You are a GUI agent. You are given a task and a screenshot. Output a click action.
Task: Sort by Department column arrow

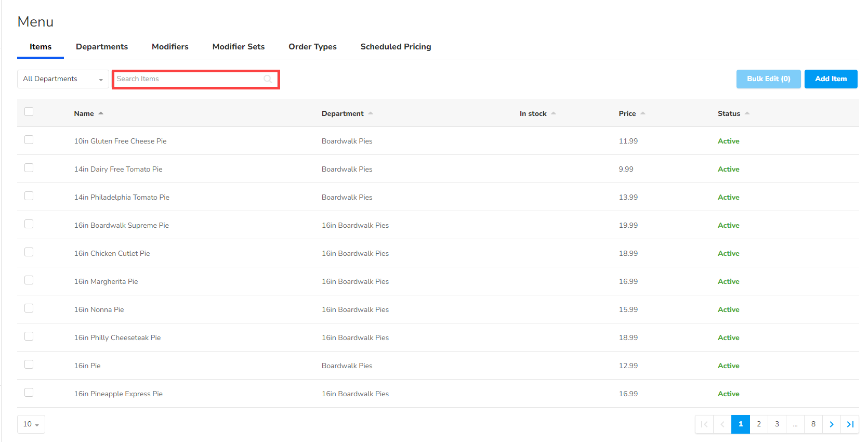click(371, 113)
